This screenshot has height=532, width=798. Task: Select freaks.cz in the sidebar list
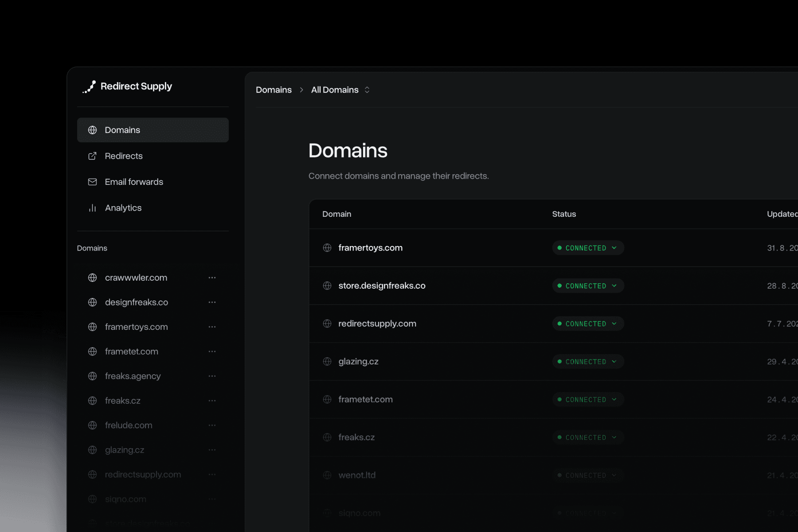(x=123, y=401)
